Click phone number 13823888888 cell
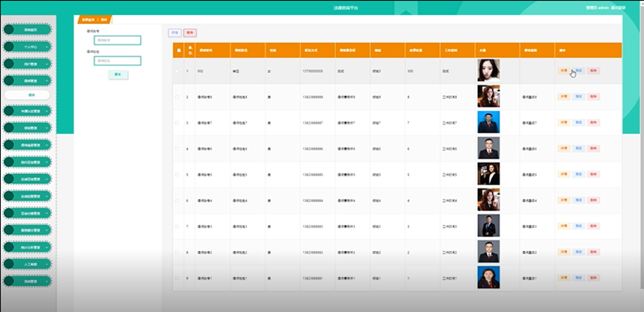644x312 pixels. [x=313, y=97]
